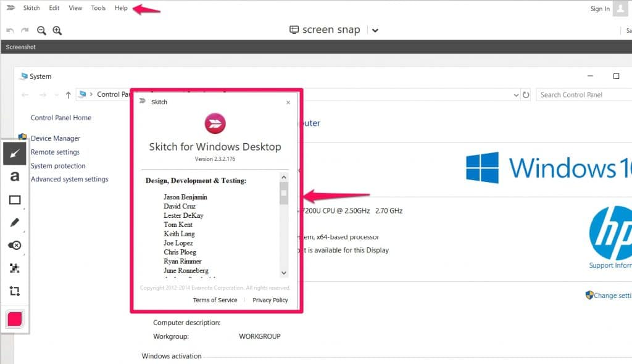Close the Skitch about dialog
Image resolution: width=632 pixels, height=364 pixels.
288,102
